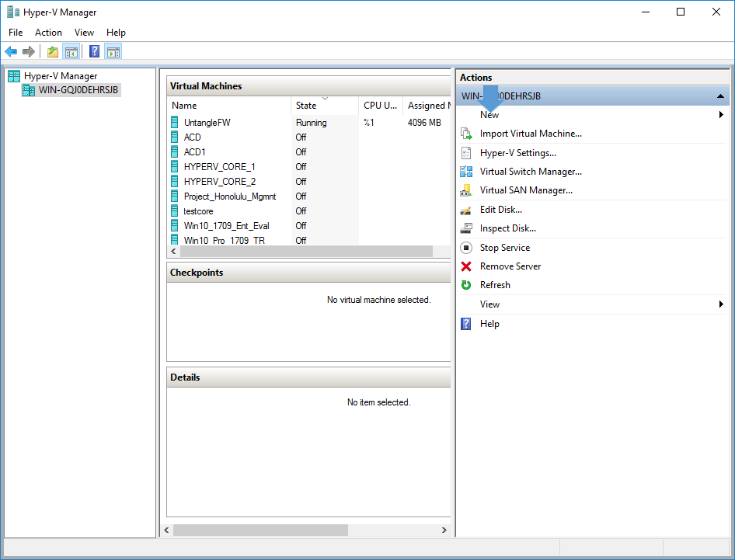Screen dimensions: 735x560
Task: Click the Up one level folder icon
Action: click(53, 51)
